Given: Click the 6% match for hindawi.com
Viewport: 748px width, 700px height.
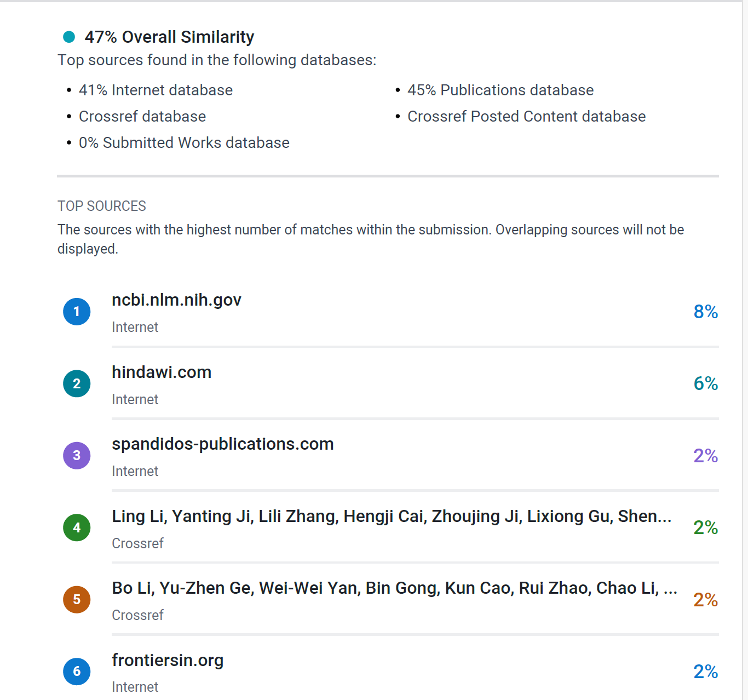Looking at the screenshot, I should click(x=706, y=383).
